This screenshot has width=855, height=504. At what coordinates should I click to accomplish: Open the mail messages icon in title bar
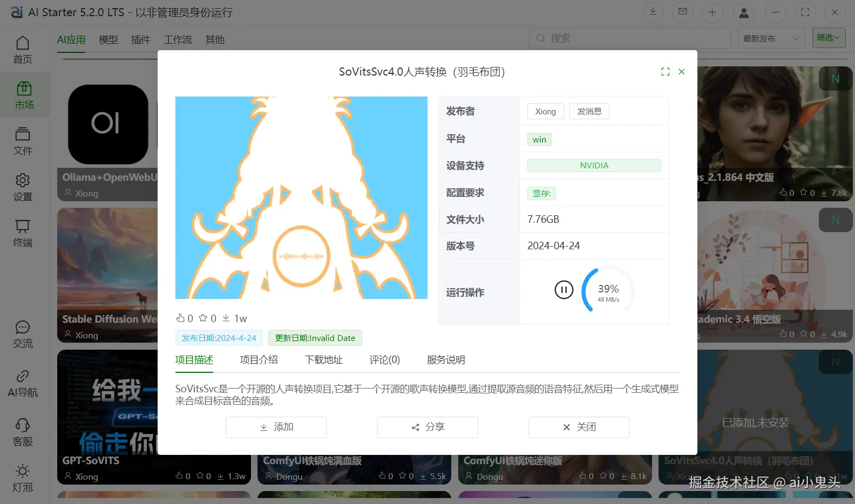coord(683,12)
